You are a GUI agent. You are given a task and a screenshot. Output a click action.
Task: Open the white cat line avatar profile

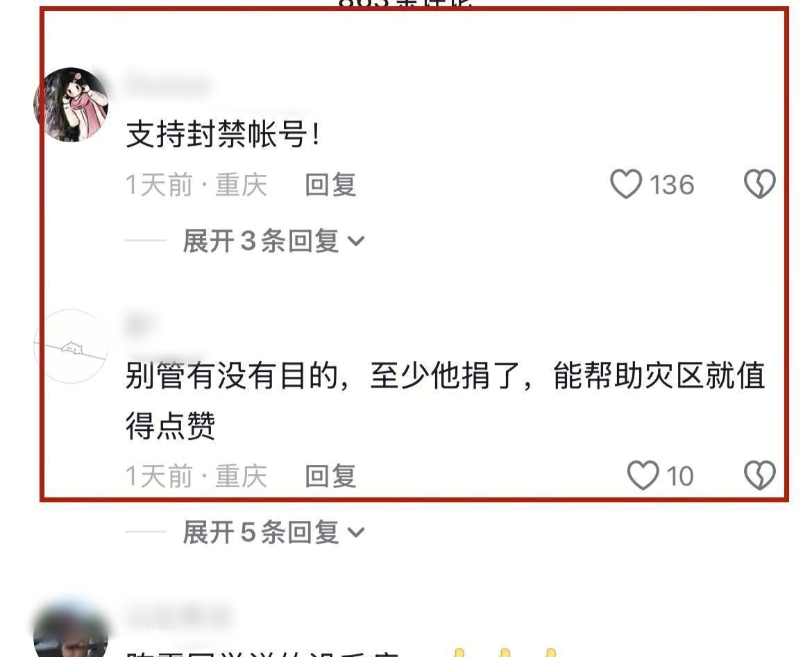click(71, 346)
